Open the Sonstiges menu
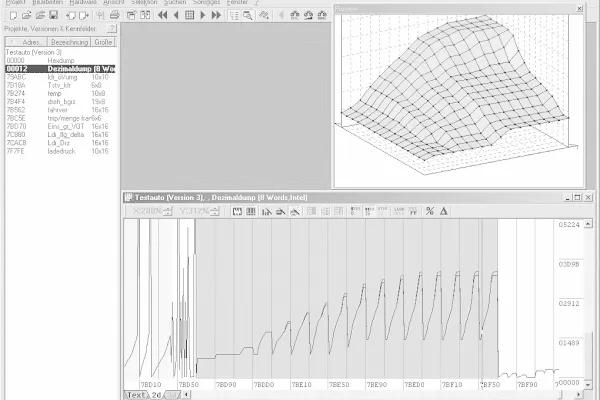The height and width of the screenshot is (400, 600). click(x=206, y=2)
